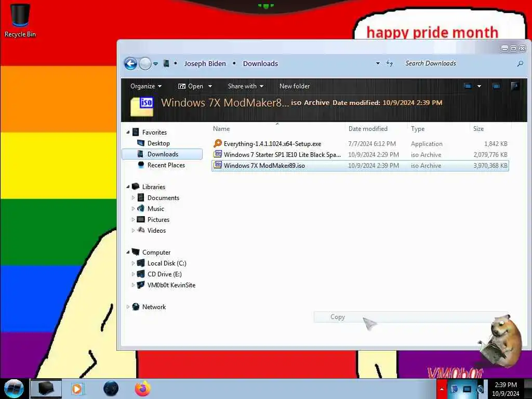Select Network in the navigation pane

point(154,307)
